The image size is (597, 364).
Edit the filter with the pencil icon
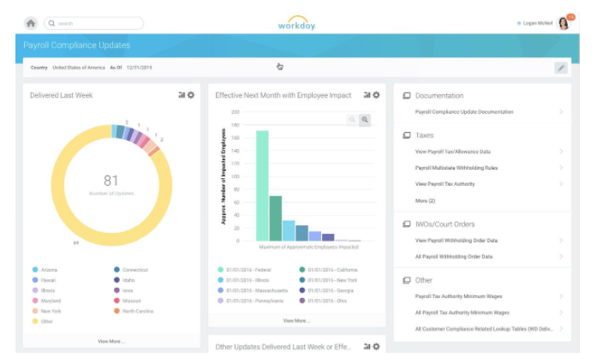(561, 69)
